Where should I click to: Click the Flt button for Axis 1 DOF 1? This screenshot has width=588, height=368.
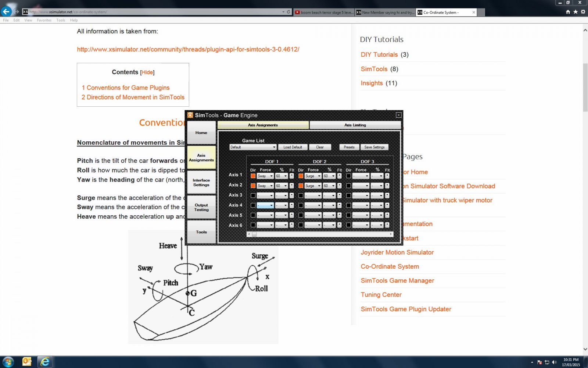[x=291, y=176]
